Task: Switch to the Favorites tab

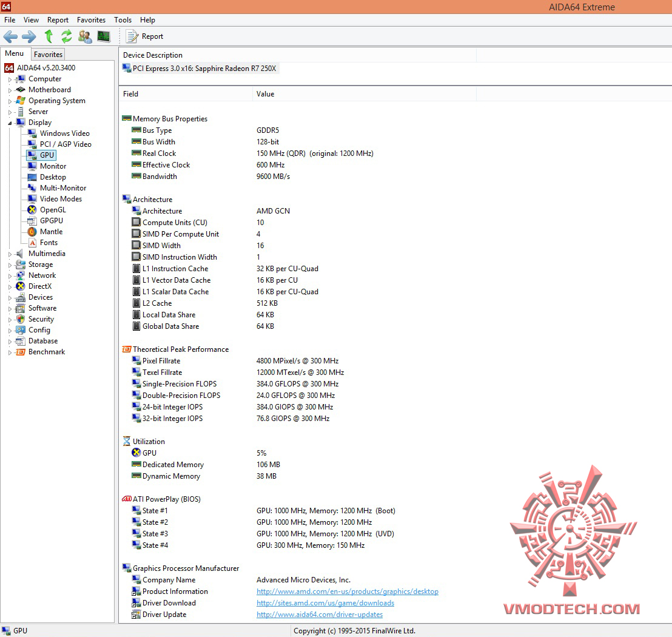Action: (48, 55)
